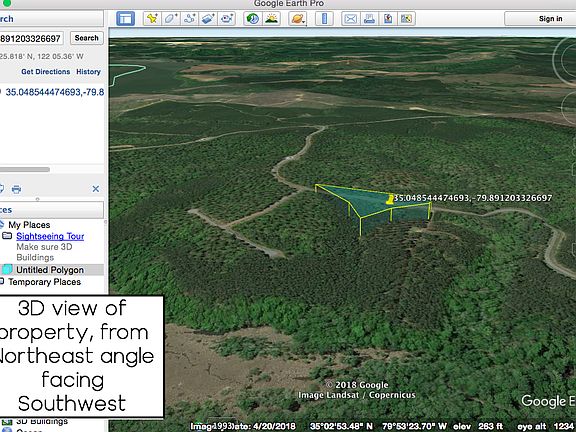Image resolution: width=576 pixels, height=432 pixels.
Task: Open the planet switcher dropdown
Action: [x=298, y=18]
